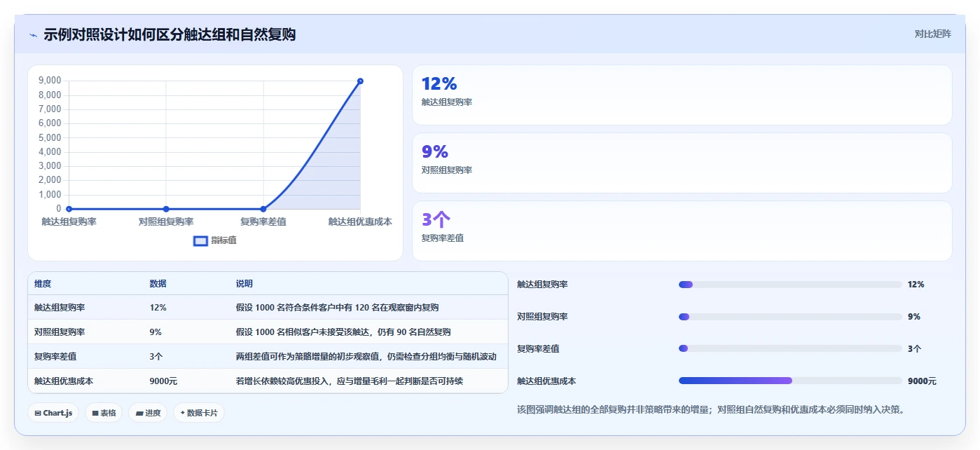
Task: Click the chart data point for 触达组复购率
Action: pos(69,209)
